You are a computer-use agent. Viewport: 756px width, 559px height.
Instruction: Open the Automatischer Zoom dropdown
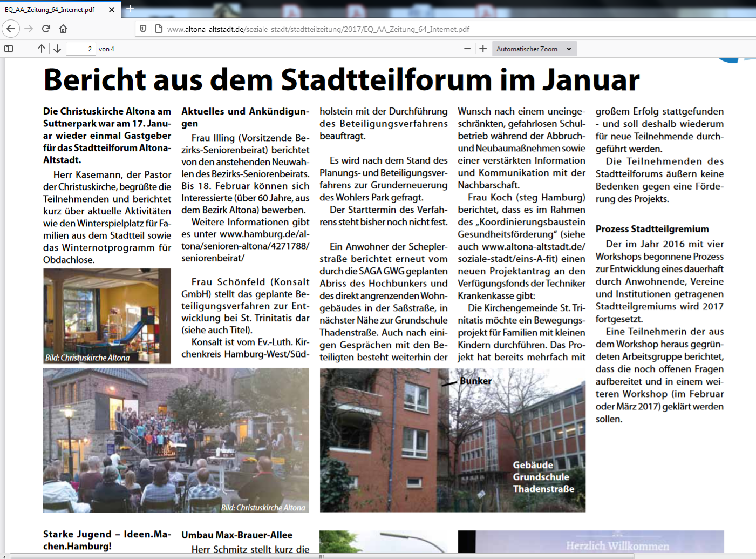tap(534, 49)
